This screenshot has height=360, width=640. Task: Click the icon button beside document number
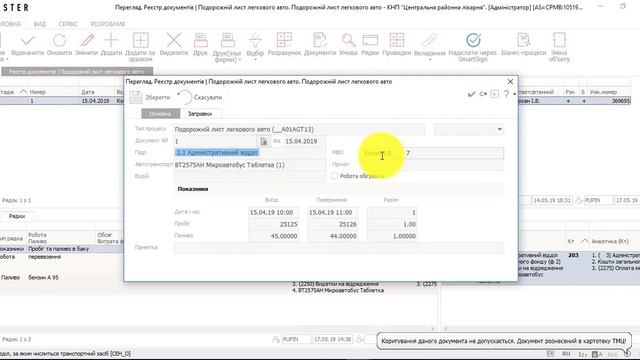click(264, 141)
